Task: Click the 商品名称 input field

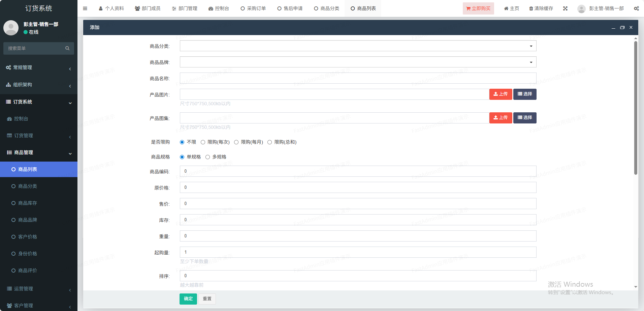Action: click(x=358, y=78)
